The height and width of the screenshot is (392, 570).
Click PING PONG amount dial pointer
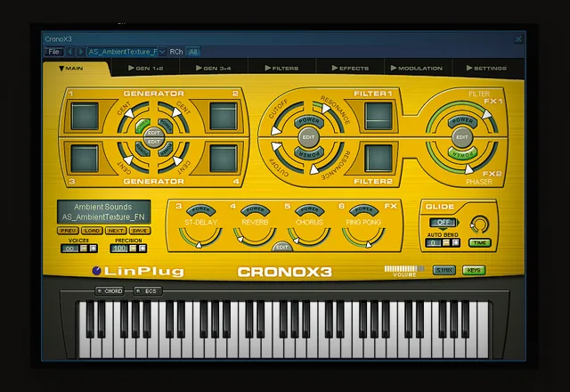click(368, 244)
